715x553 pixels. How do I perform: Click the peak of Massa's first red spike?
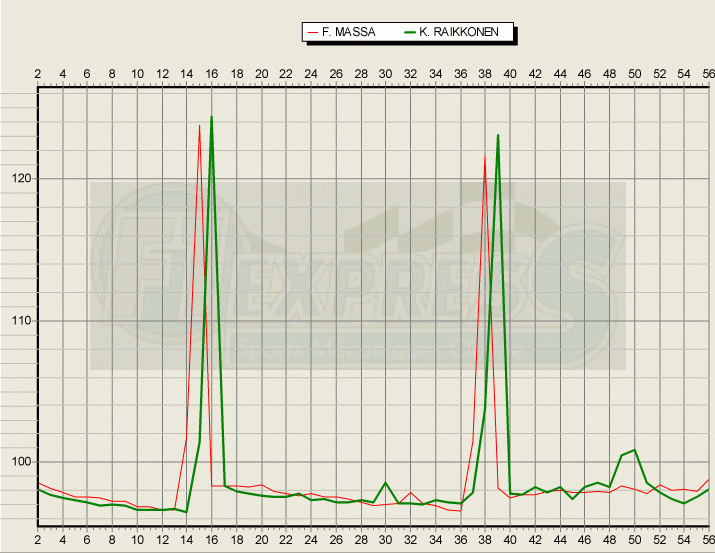pos(199,126)
